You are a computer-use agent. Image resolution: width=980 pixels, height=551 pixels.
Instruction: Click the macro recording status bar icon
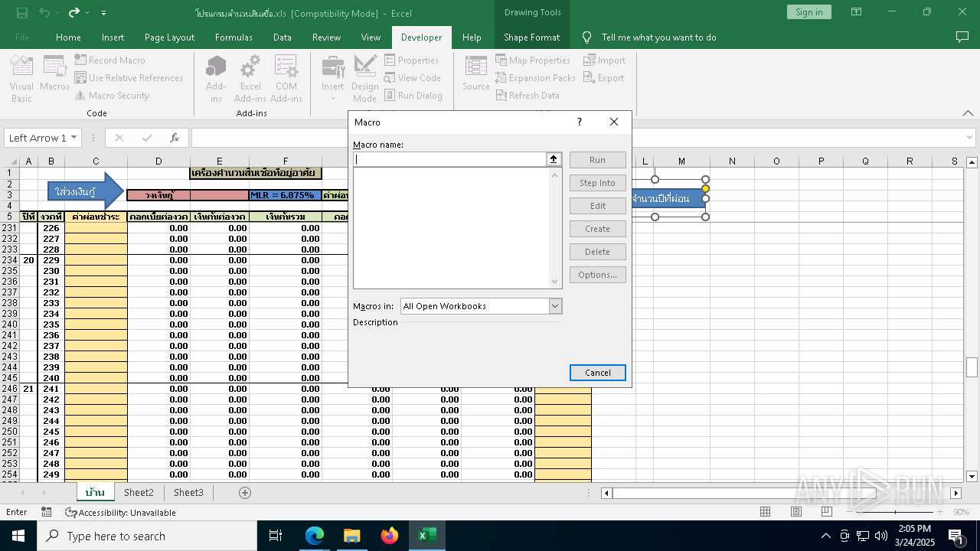tap(47, 512)
